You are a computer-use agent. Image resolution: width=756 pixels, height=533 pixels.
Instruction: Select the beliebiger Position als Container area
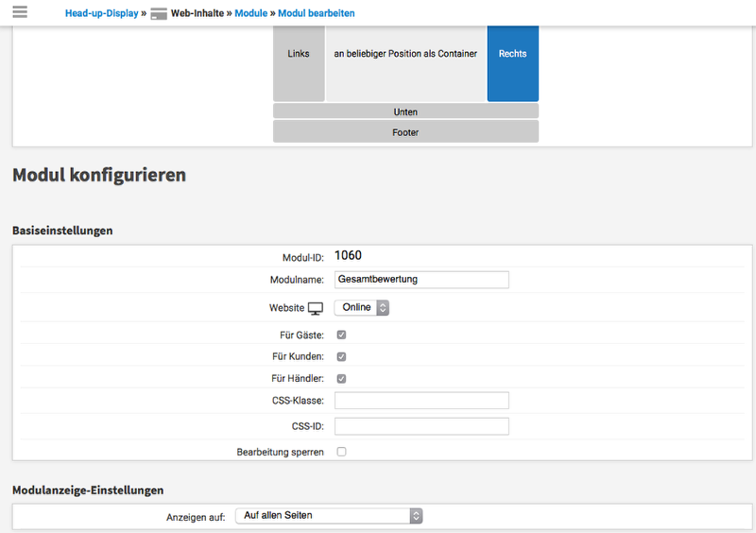tap(405, 54)
